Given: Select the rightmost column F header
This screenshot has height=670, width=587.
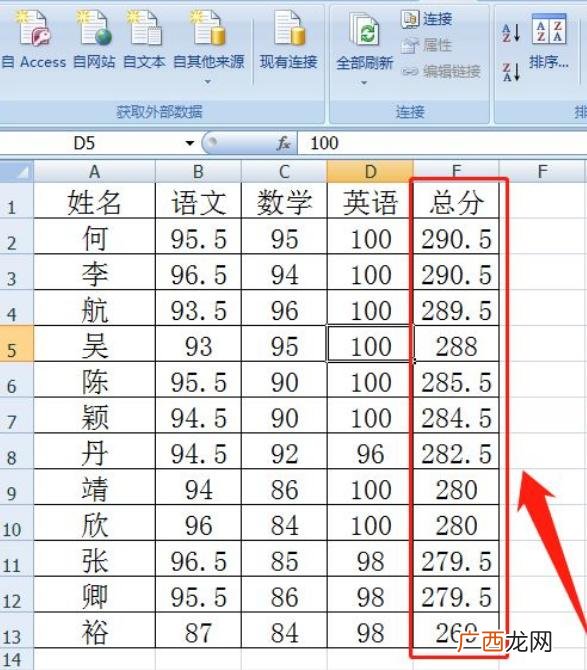Looking at the screenshot, I should pyautogui.click(x=542, y=172).
